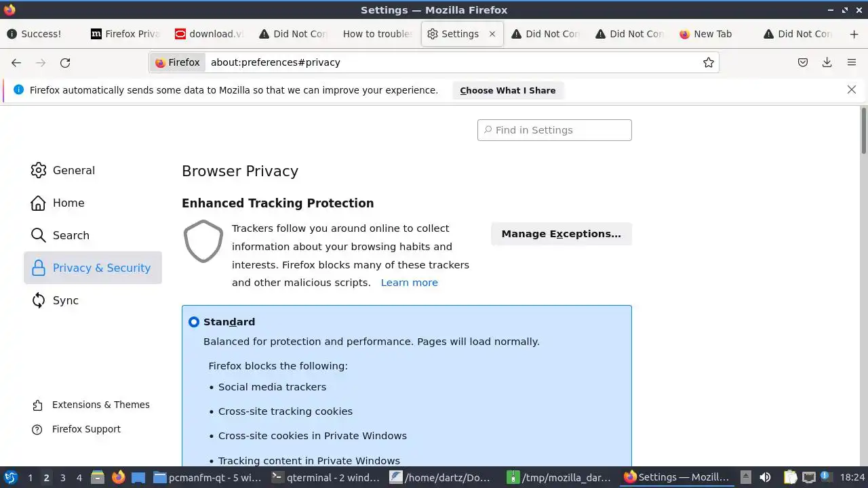Reload the current page

[x=65, y=62]
